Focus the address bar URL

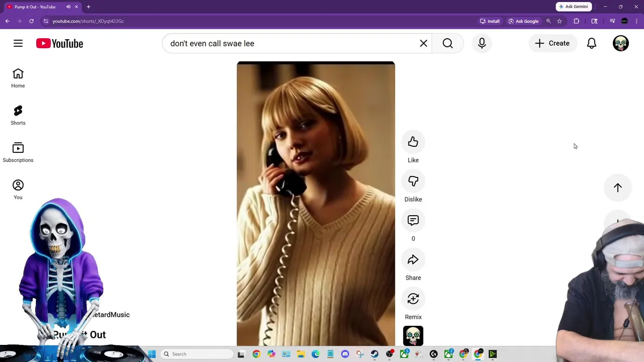[88, 21]
